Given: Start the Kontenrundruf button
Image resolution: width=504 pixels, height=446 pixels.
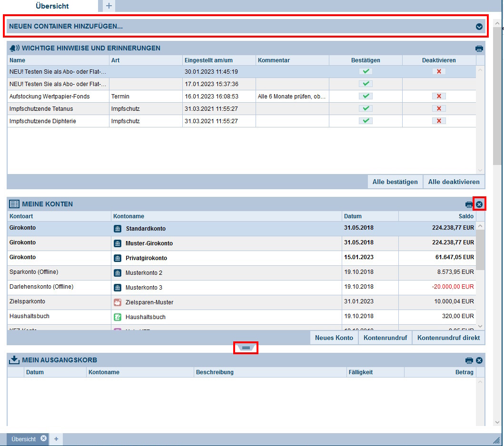Looking at the screenshot, I should coord(385,338).
